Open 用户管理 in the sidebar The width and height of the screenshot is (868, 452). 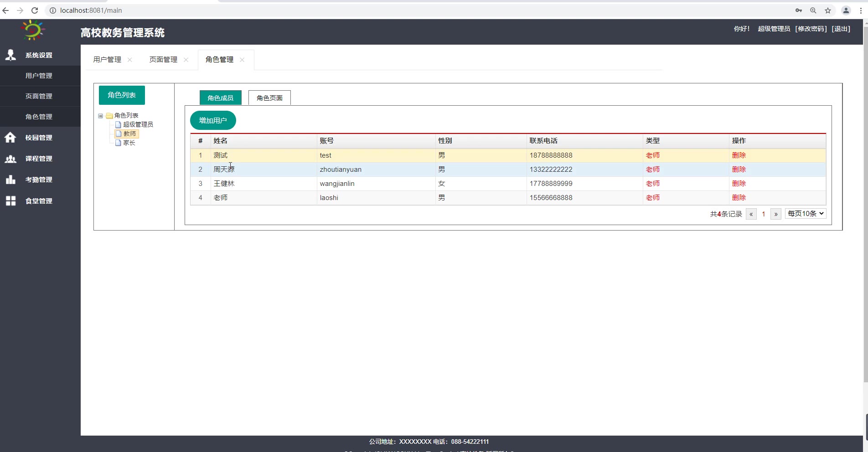40,76
